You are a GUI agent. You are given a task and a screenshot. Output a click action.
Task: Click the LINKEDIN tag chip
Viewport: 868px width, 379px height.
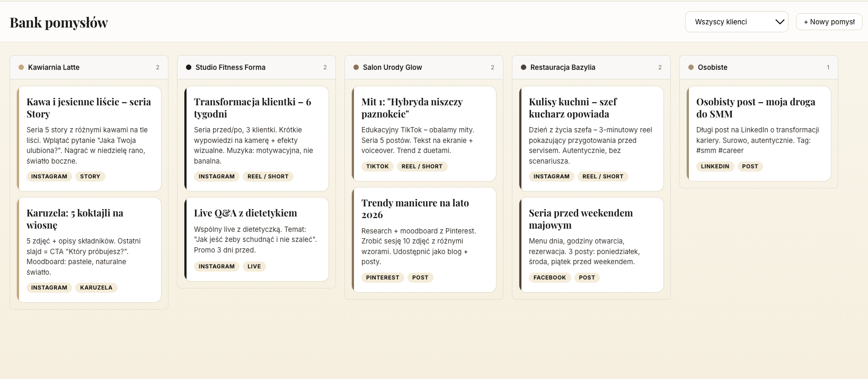pos(715,166)
